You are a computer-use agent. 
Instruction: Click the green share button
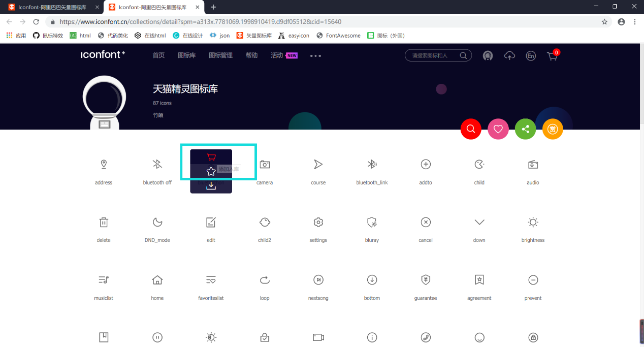(526, 129)
